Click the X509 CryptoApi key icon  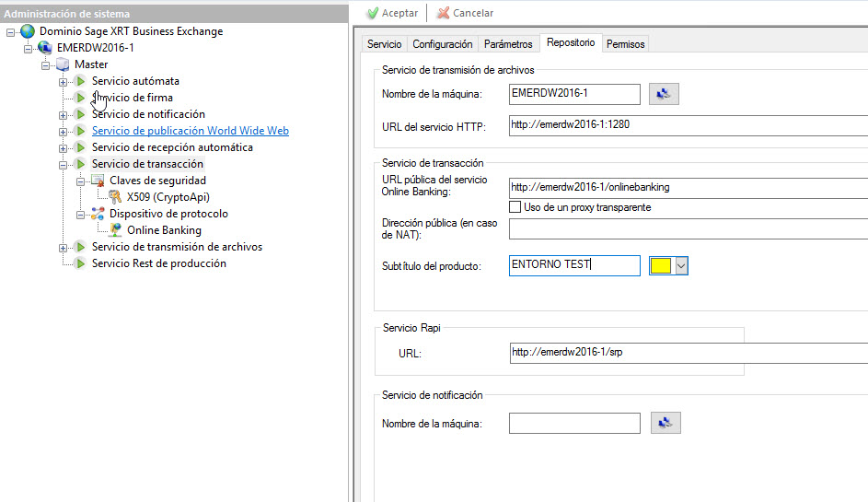pyautogui.click(x=116, y=197)
